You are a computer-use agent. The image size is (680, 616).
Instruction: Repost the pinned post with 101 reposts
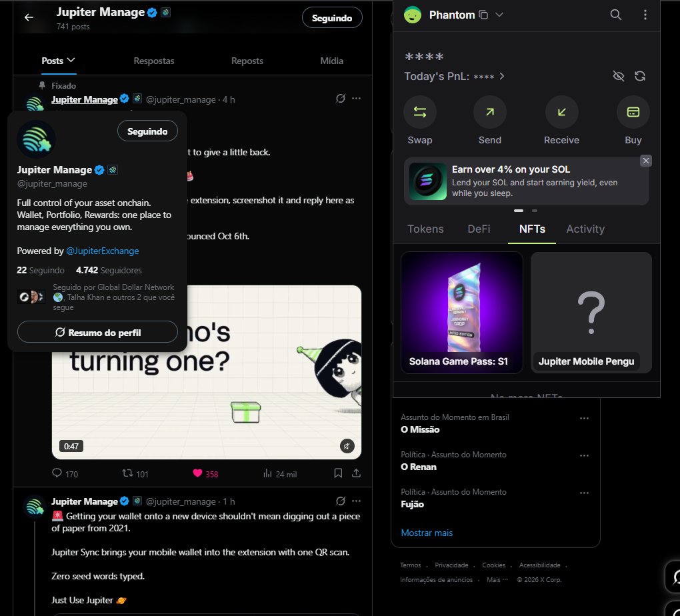pos(135,474)
